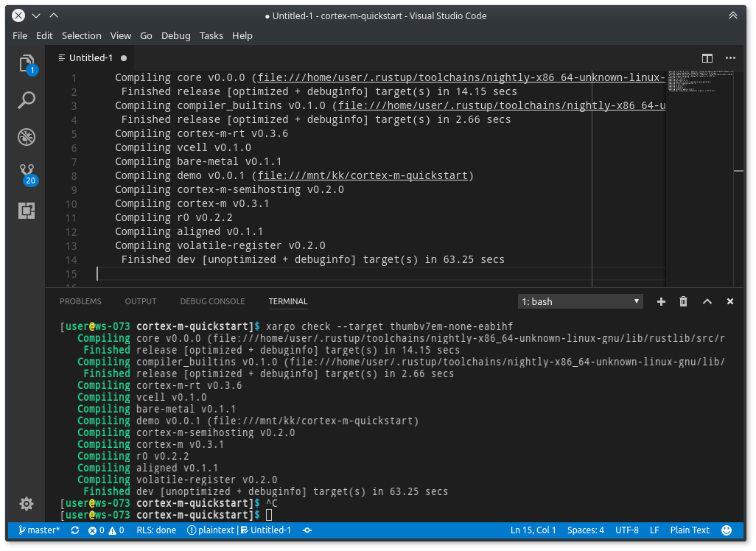Viewport: 756px width, 551px height.
Task: Open the Go menu
Action: coord(146,35)
